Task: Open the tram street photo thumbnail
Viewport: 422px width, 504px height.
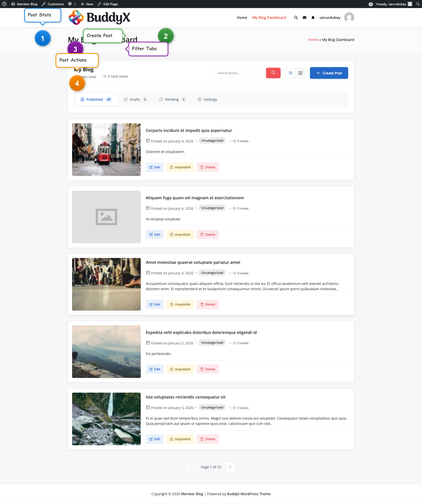Action: [x=106, y=149]
